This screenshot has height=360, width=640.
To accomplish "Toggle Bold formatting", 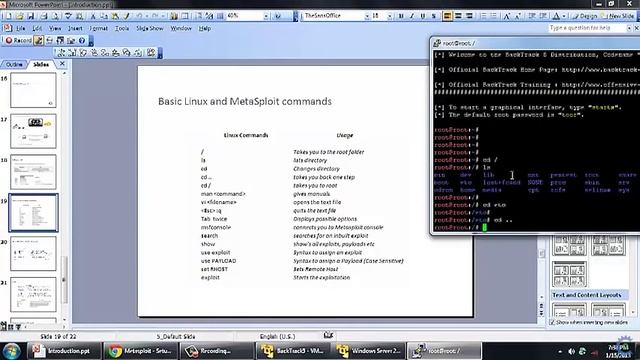I will [x=401, y=16].
